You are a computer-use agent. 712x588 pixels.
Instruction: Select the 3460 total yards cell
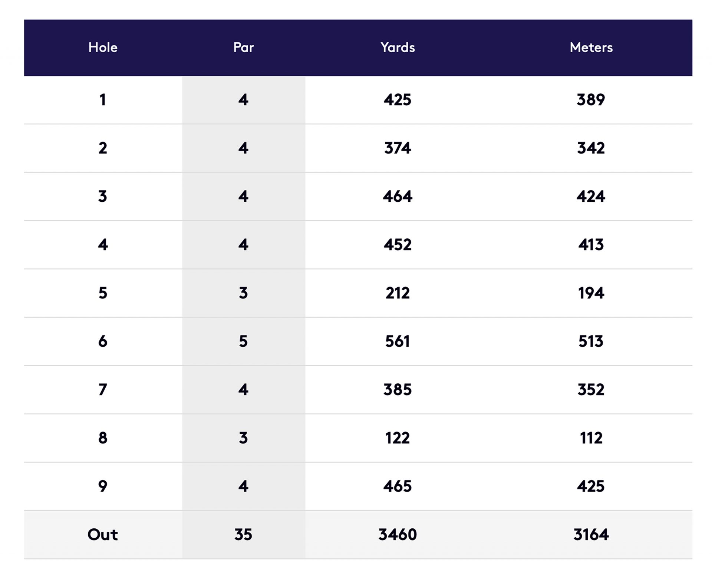[398, 535]
